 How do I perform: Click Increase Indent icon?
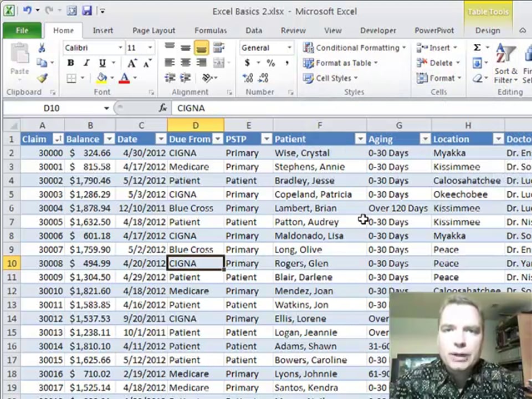[186, 78]
